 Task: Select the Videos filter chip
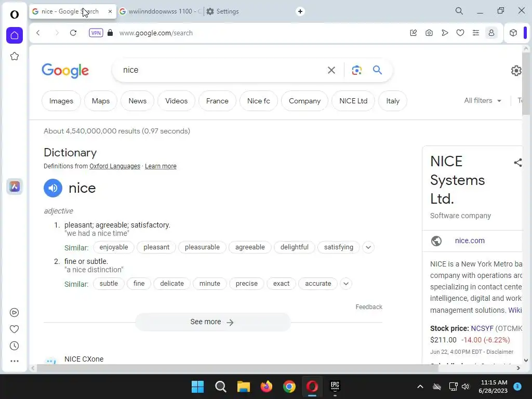pos(177,101)
